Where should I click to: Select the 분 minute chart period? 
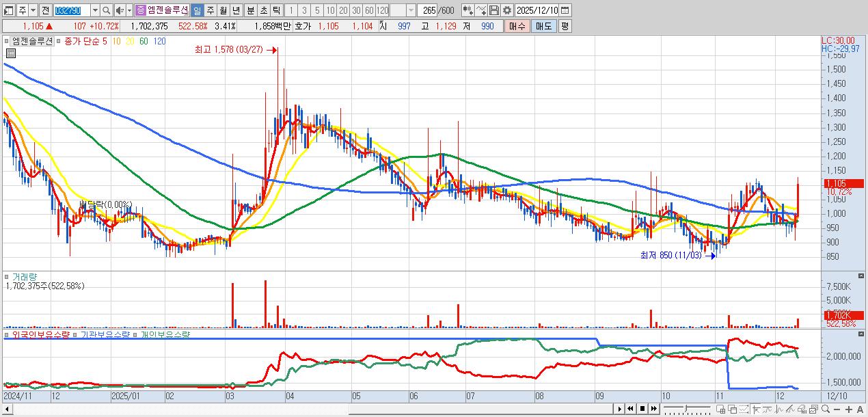(x=249, y=10)
